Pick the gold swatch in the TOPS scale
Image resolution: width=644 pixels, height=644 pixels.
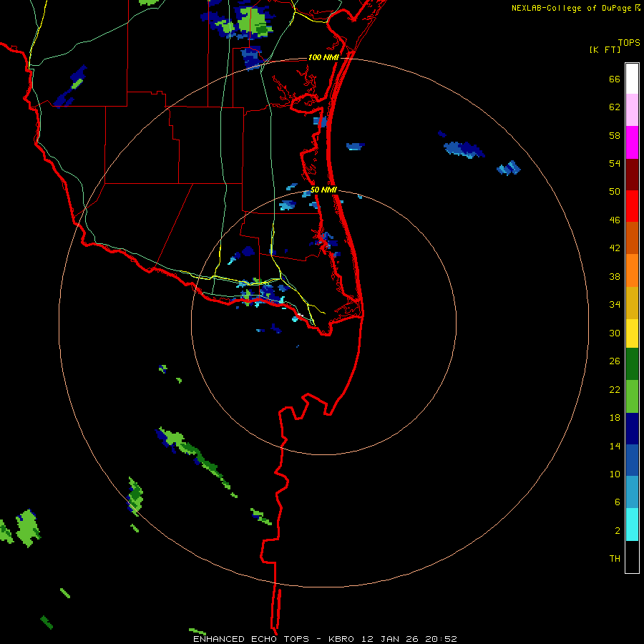pyautogui.click(x=632, y=303)
